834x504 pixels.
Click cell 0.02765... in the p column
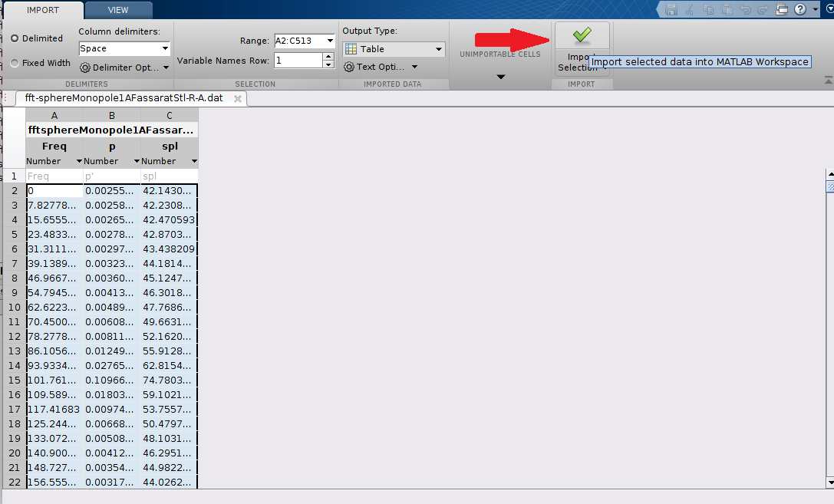point(112,366)
